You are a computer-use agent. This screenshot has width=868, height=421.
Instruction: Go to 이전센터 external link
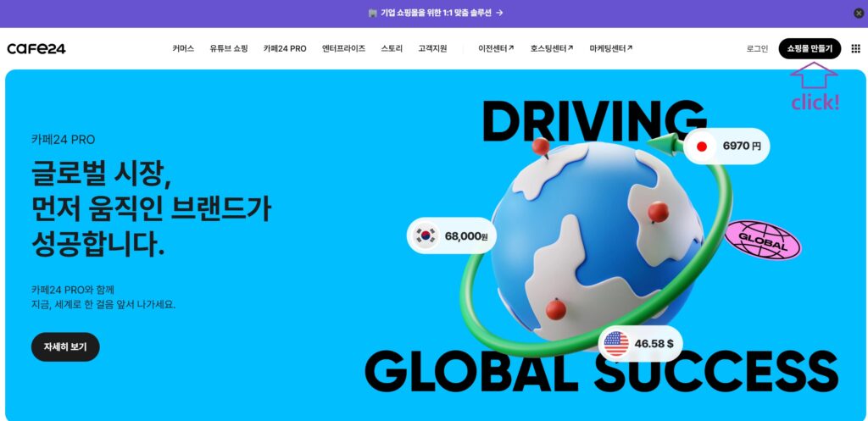point(496,48)
